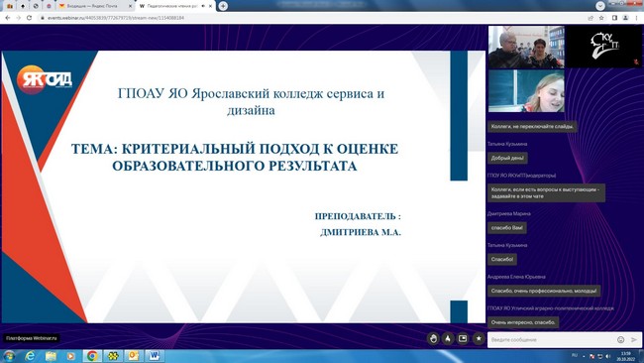
Task: Click chat message 'Очень интересно, спасибо.'
Action: [x=523, y=322]
